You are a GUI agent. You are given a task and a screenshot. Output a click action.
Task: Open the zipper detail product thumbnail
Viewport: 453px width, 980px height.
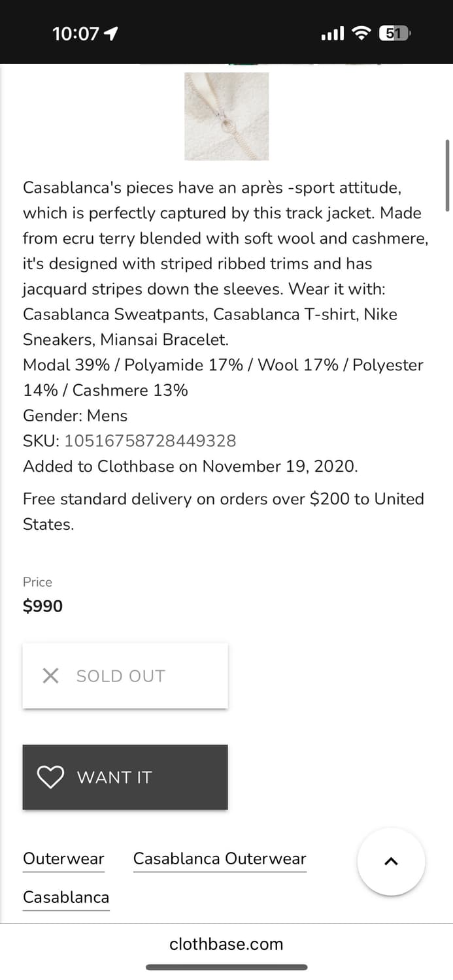click(226, 116)
